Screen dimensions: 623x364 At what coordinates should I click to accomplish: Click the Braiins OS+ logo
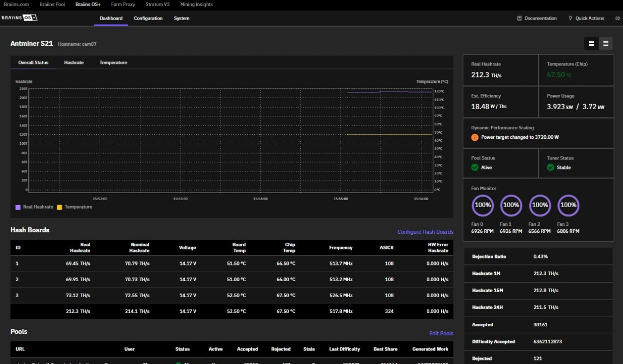(x=19, y=18)
